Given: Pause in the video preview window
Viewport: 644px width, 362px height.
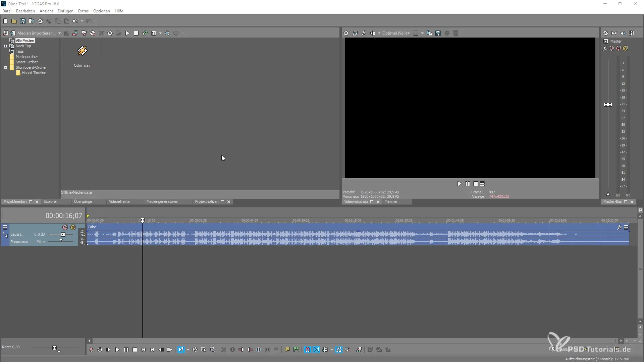Looking at the screenshot, I should (x=468, y=184).
